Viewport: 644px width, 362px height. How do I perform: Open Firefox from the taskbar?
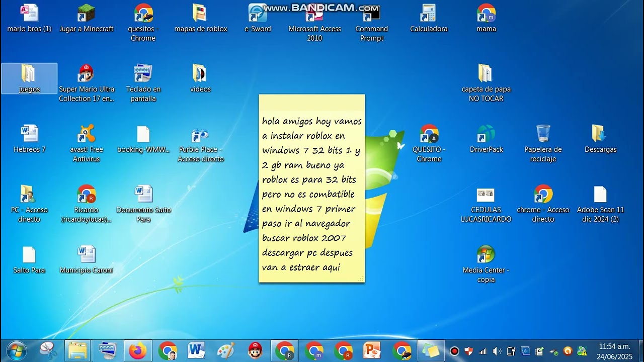click(x=137, y=350)
